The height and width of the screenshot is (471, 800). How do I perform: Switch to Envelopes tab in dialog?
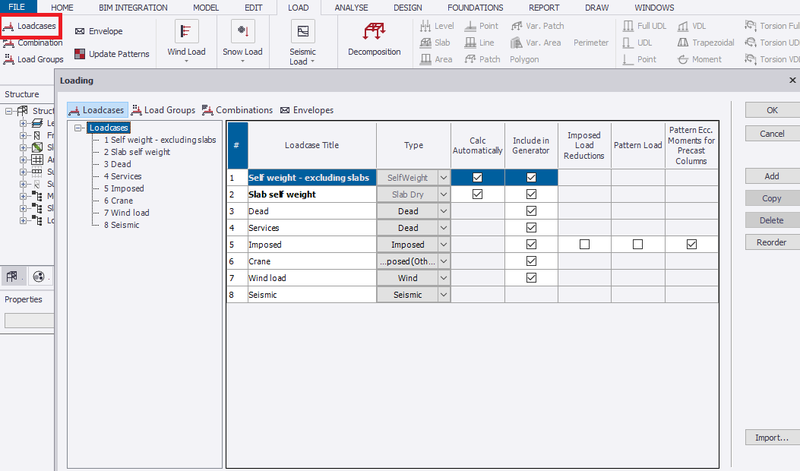point(307,110)
